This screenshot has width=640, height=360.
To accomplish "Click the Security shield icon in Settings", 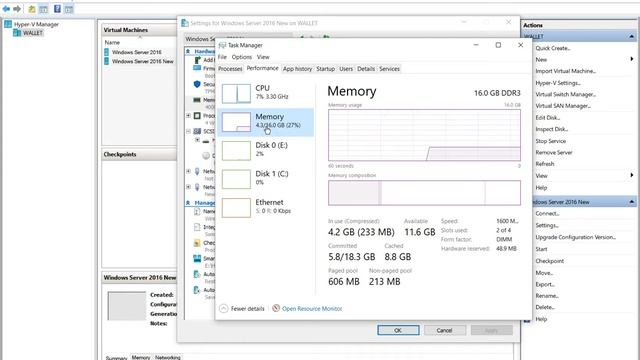I will [x=197, y=84].
